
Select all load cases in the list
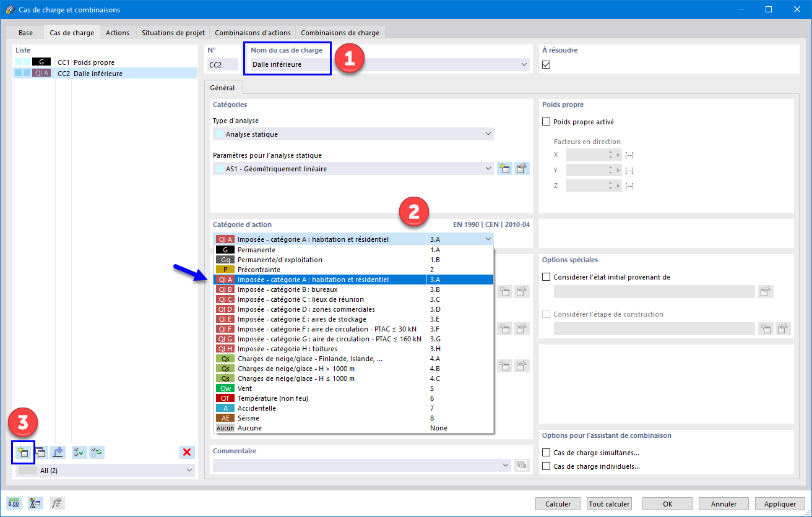click(79, 452)
